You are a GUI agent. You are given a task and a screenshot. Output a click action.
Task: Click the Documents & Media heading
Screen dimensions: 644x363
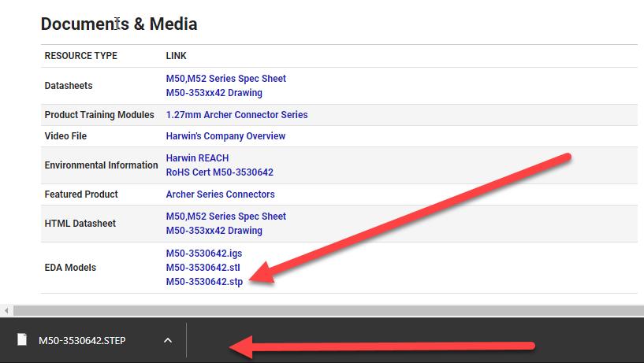click(x=119, y=24)
